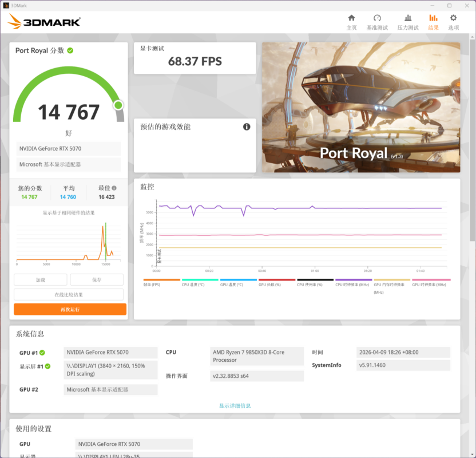Click the 3DMark logo in header
476x458 pixels.
(44, 22)
